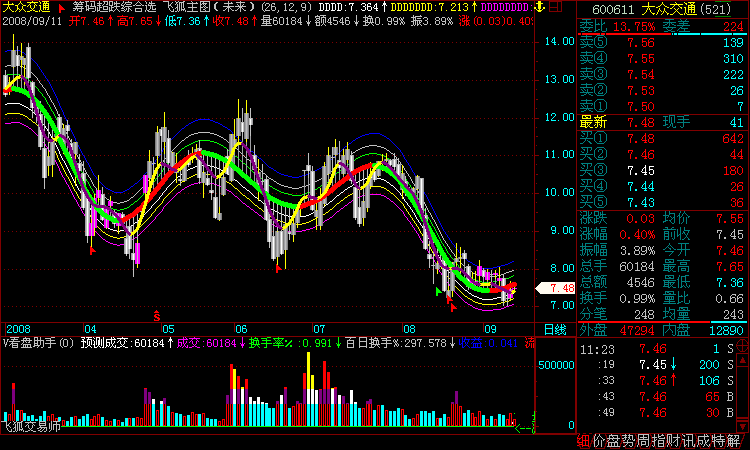Click the 飞狐主图(未来) indicator label

pos(211,7)
